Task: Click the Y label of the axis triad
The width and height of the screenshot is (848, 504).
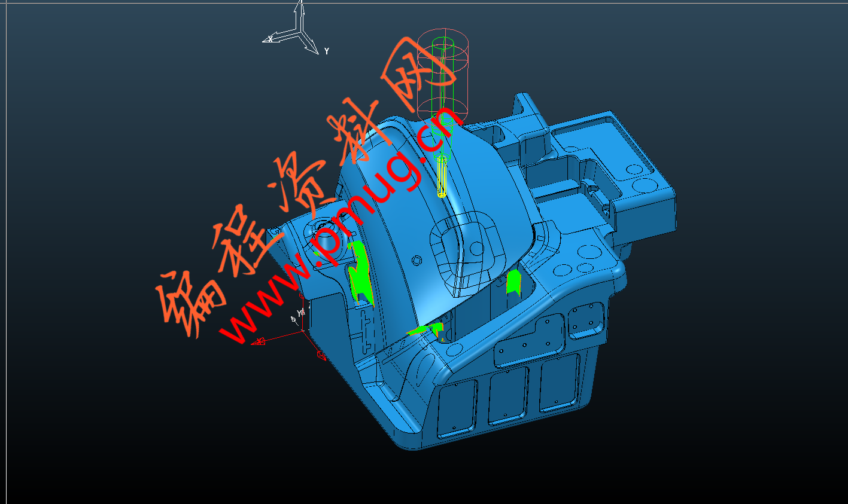Action: (x=327, y=51)
